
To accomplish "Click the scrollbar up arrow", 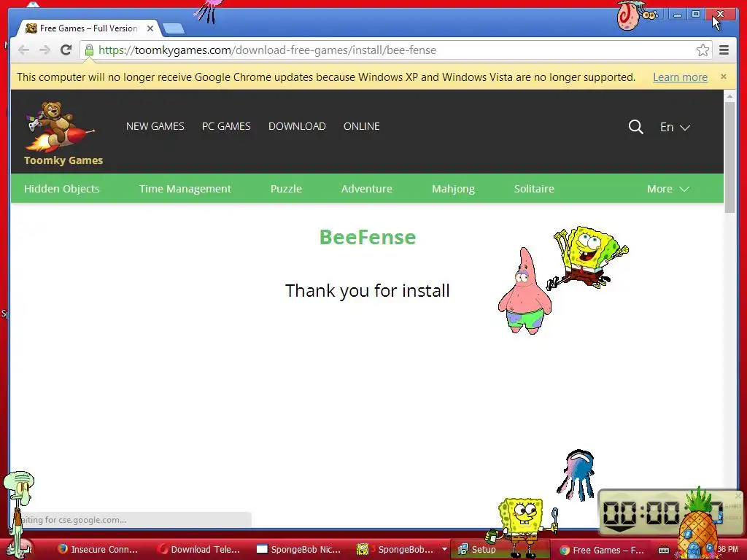I will click(729, 96).
